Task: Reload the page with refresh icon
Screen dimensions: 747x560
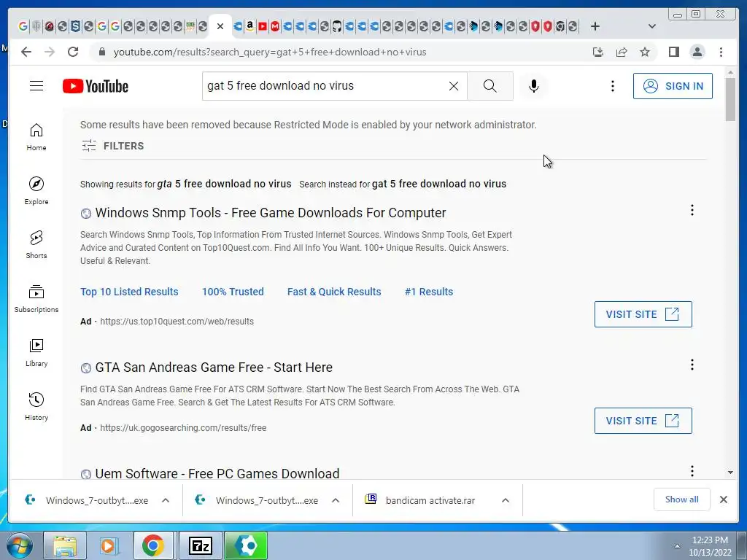Action: (x=73, y=52)
